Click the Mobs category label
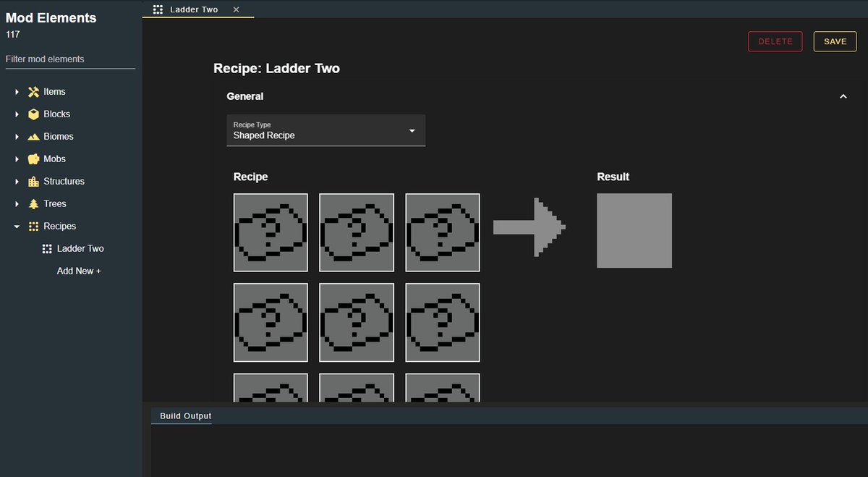This screenshot has height=477, width=868. 54,159
